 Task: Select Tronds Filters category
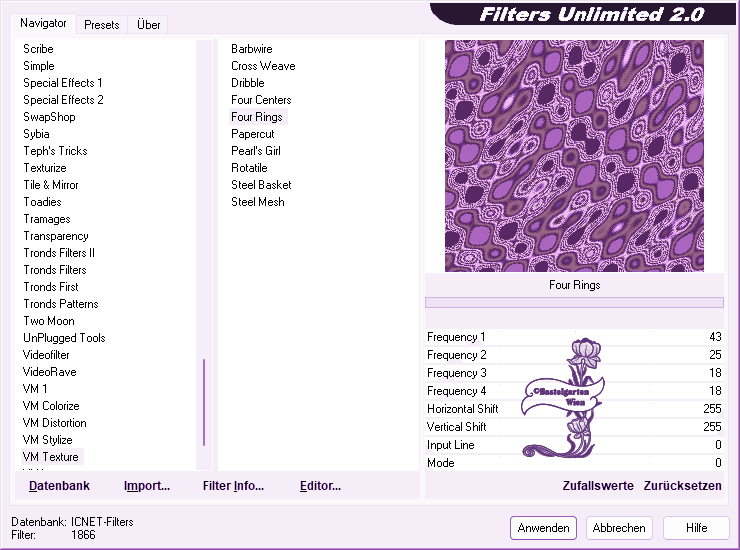[x=55, y=270]
